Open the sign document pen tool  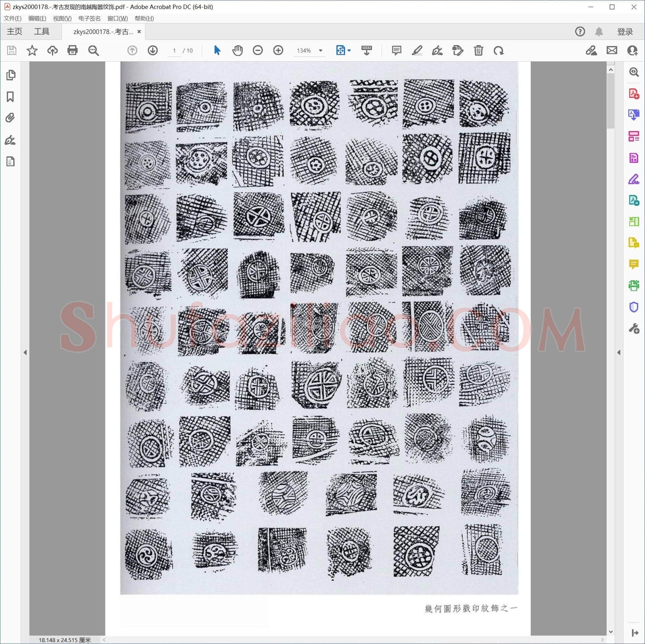pyautogui.click(x=437, y=50)
